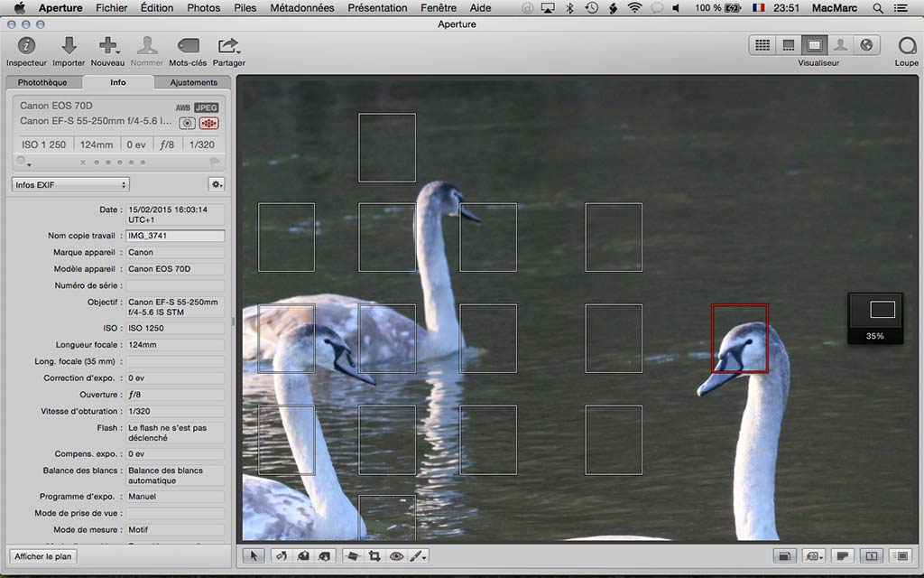
Task: Open the Infos EXIF metadata view dropdown
Action: pos(70,184)
